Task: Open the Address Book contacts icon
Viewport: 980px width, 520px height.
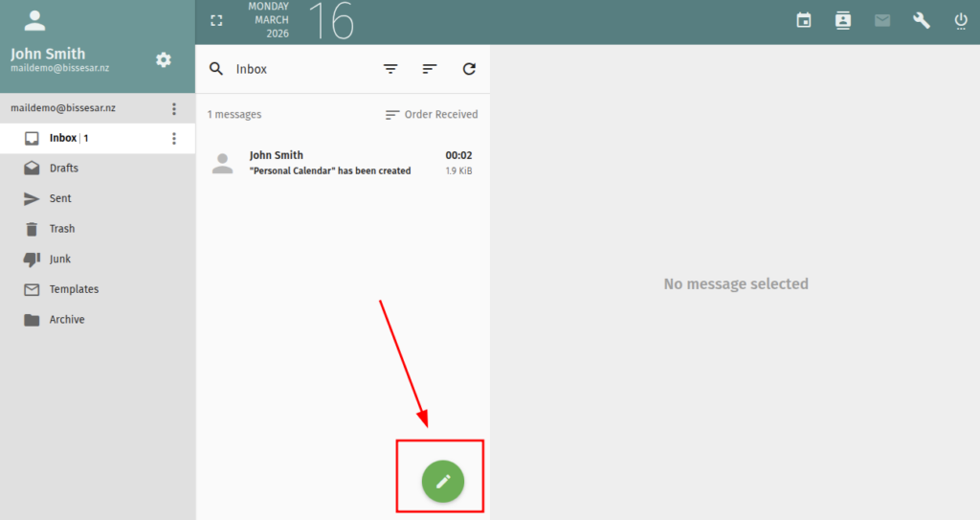Action: [x=843, y=20]
